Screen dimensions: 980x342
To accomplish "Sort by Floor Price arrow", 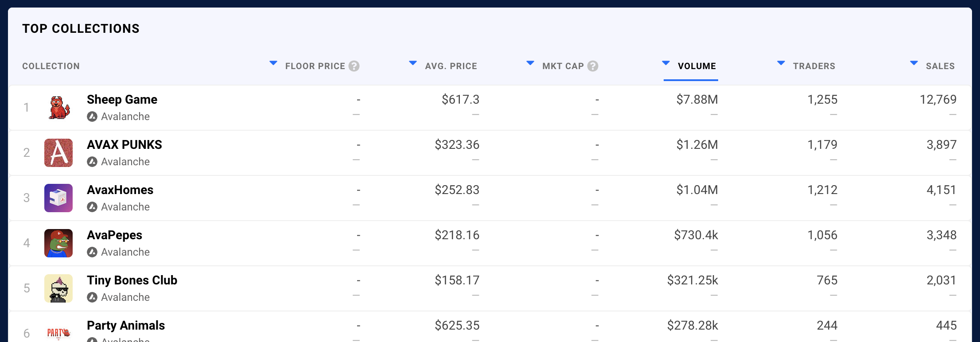I will click(x=273, y=63).
